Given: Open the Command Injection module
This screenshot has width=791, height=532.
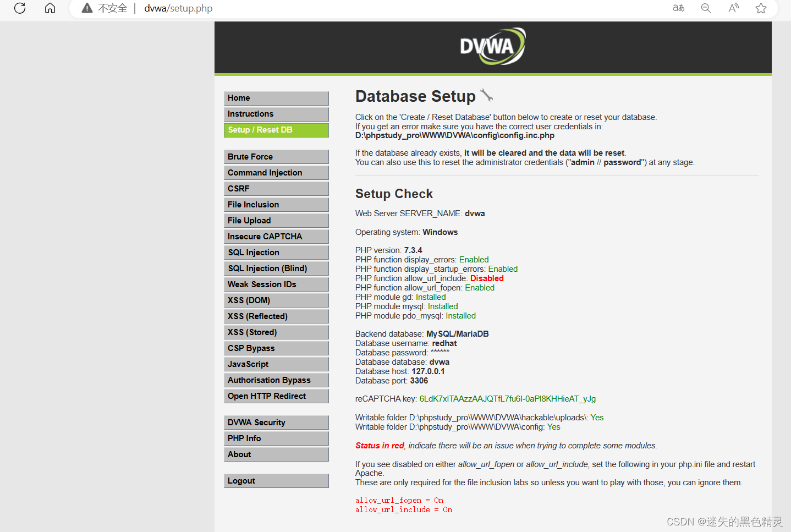Looking at the screenshot, I should tap(276, 173).
